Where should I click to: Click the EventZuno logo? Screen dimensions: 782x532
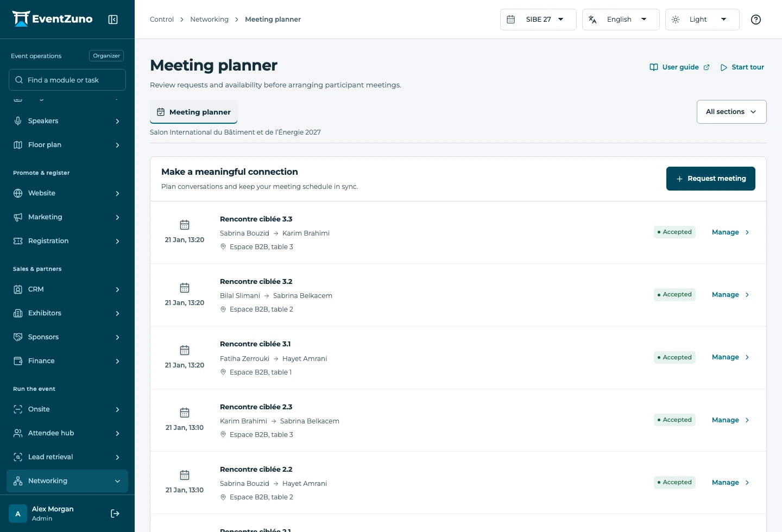coord(53,19)
